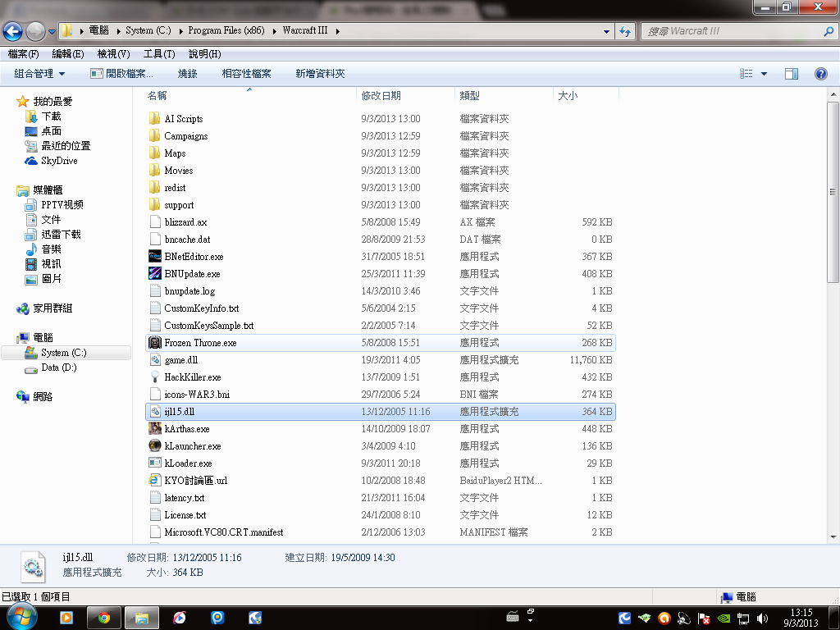840x630 pixels.
Task: Select the BNetEditor.exe file icon
Action: 155,256
